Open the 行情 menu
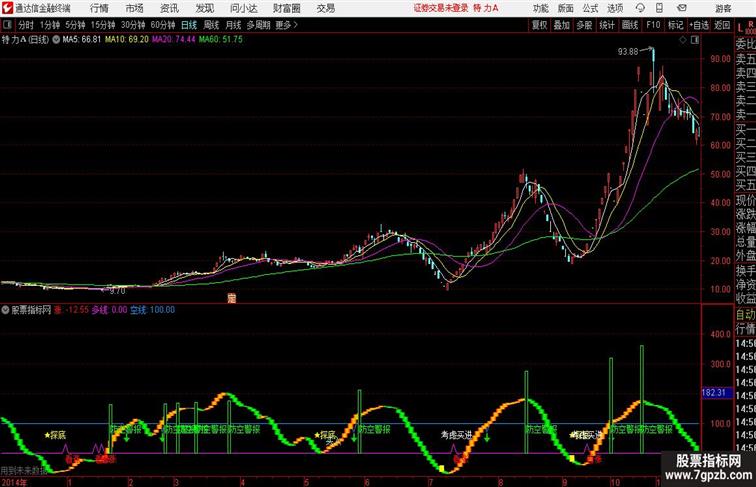Image resolution: width=756 pixels, height=487 pixels. tap(99, 8)
